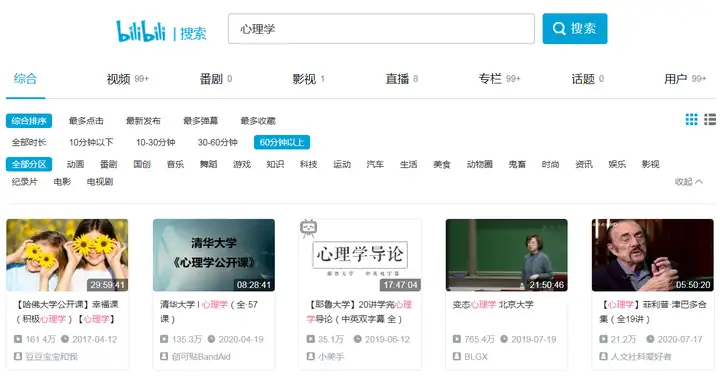Sort by 最多收藏
Viewport: 720px width, 376px height.
pyautogui.click(x=258, y=121)
